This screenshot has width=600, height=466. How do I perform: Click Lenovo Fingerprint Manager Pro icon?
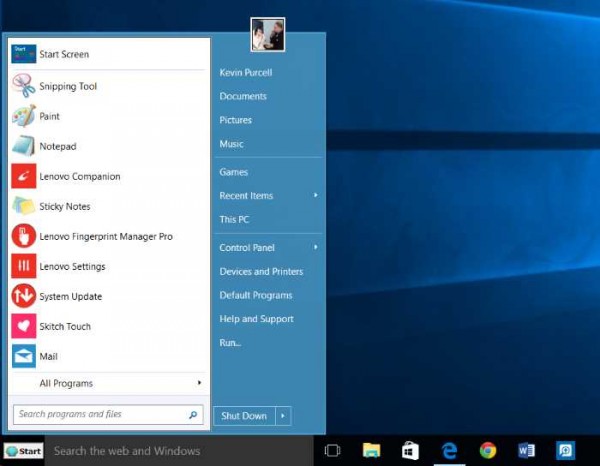(x=24, y=236)
